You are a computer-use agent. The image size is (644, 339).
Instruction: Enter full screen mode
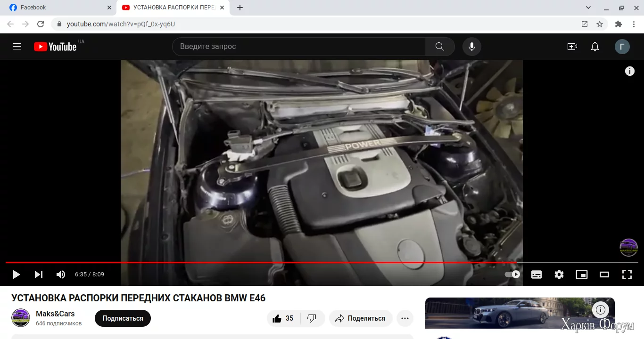(627, 274)
